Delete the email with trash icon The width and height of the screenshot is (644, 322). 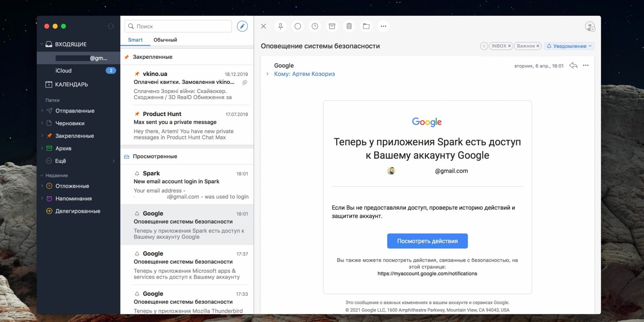coord(349,26)
